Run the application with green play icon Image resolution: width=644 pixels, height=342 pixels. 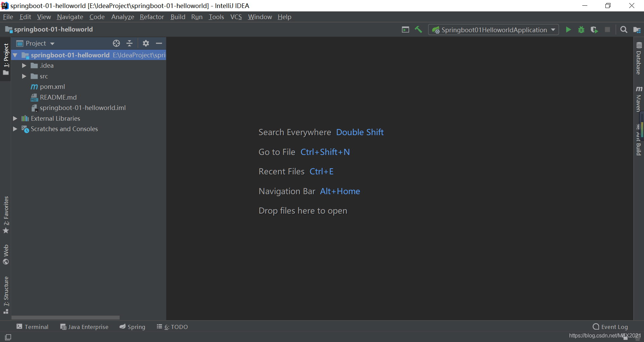(568, 30)
